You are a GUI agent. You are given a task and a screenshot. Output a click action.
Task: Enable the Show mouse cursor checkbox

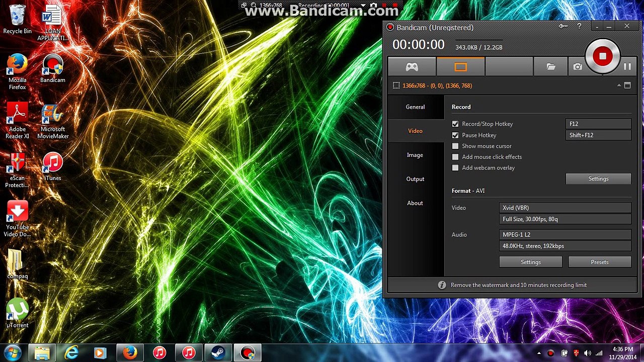pyautogui.click(x=455, y=146)
